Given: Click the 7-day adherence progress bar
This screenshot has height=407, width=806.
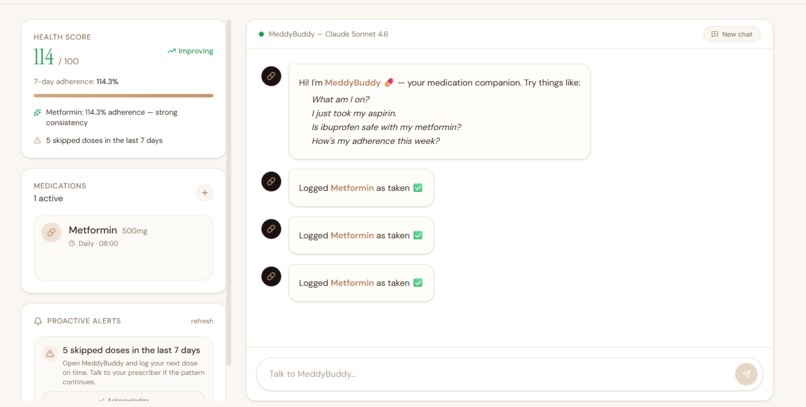Looking at the screenshot, I should coord(123,96).
